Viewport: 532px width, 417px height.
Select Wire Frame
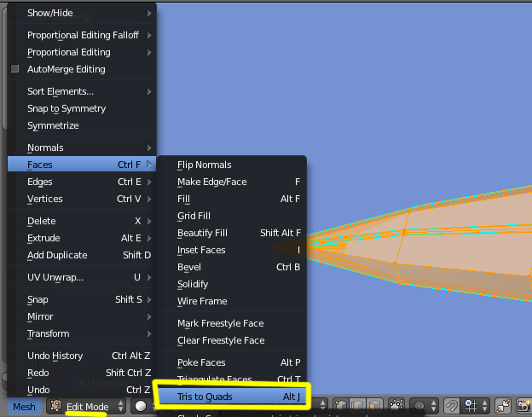pyautogui.click(x=232, y=301)
